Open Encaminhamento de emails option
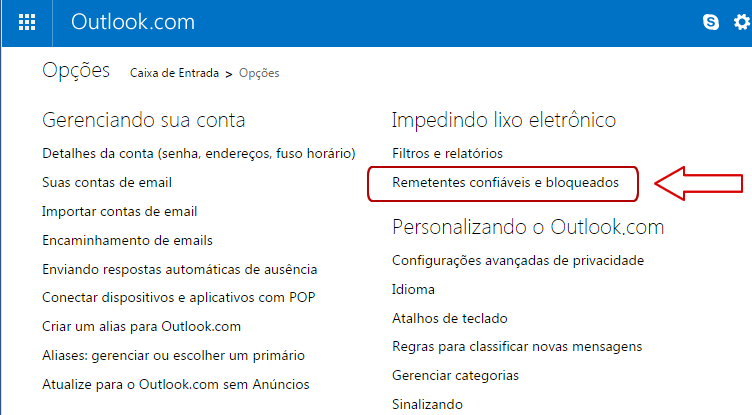This screenshot has height=415, width=752. [127, 241]
